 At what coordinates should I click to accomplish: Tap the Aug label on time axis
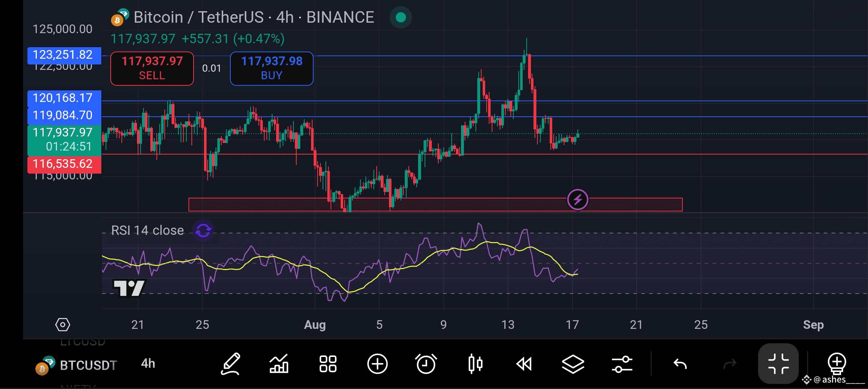(x=315, y=325)
